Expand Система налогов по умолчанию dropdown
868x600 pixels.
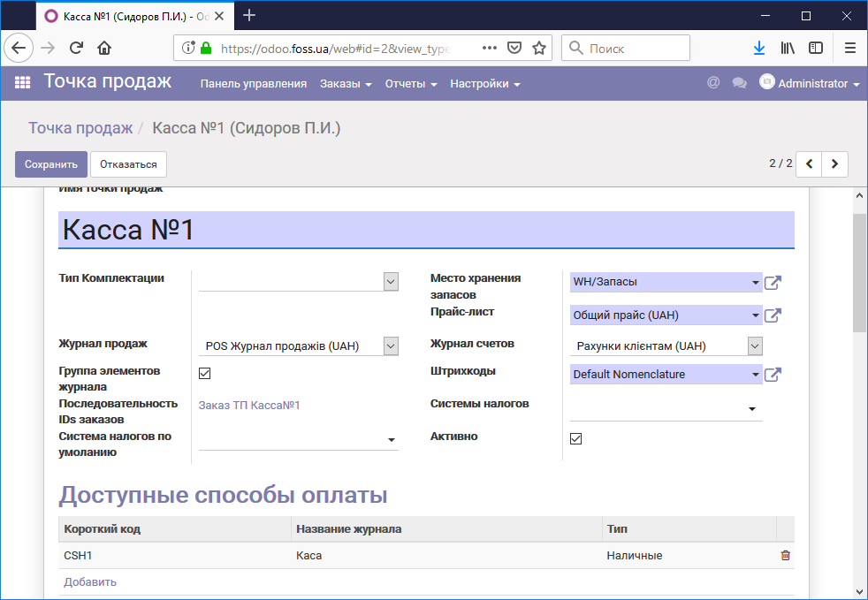[392, 440]
